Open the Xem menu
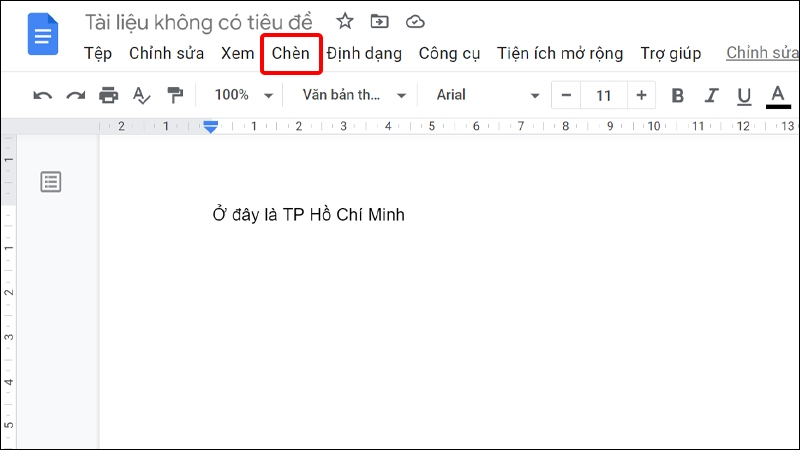 237,53
